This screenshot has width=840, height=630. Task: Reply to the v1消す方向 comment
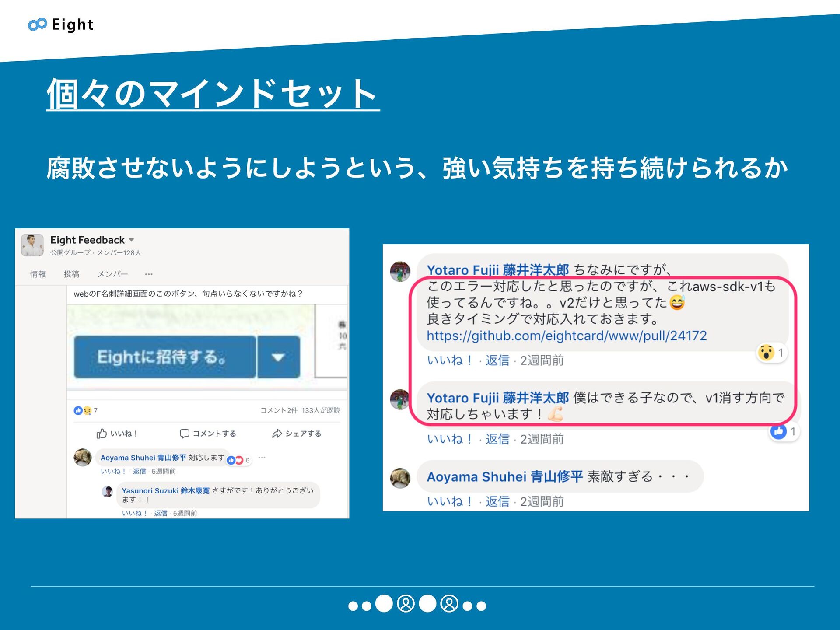click(497, 439)
